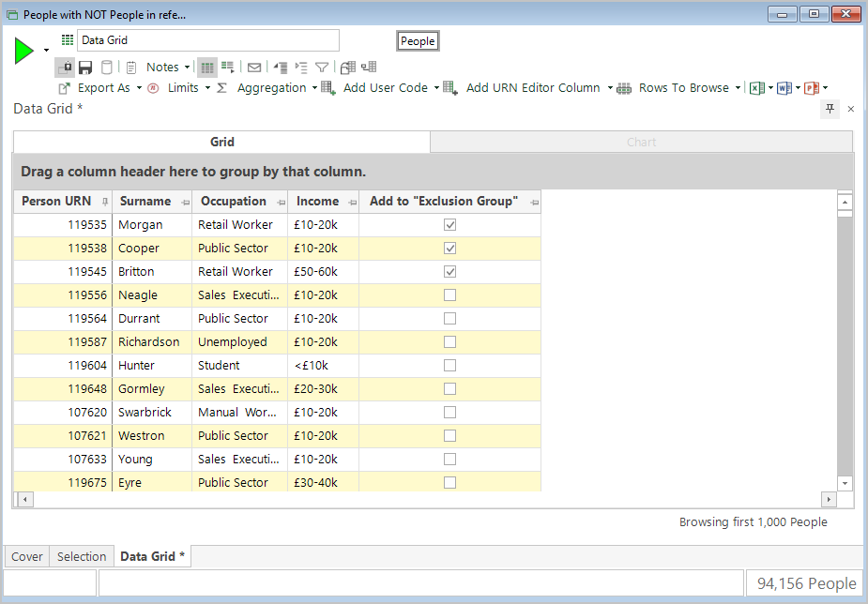Click the envelope mail icon

pos(254,68)
